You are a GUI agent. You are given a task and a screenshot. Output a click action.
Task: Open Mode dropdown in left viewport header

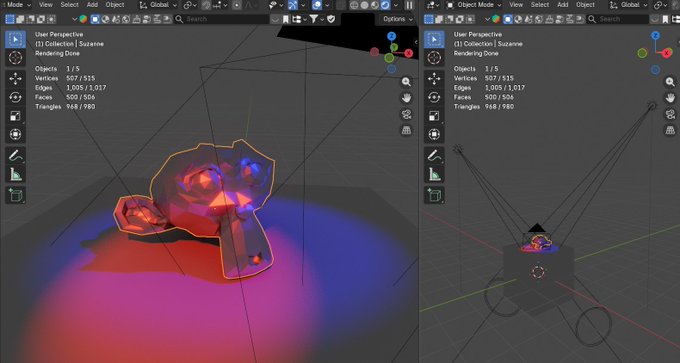16,5
